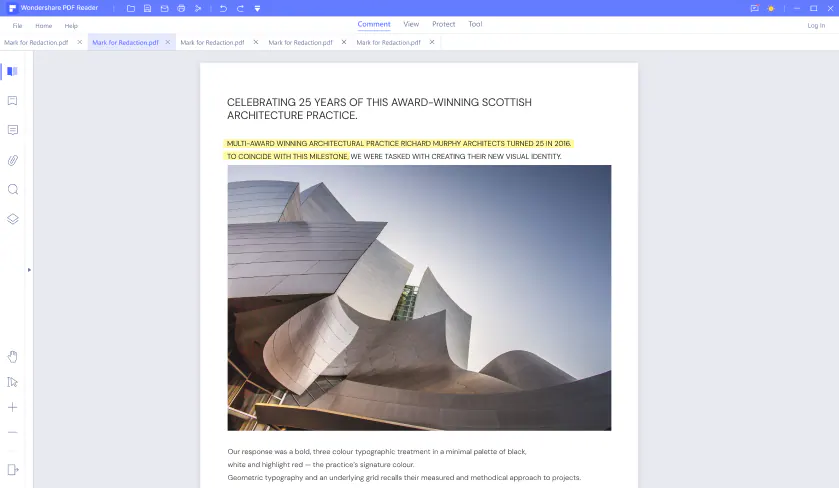Image resolution: width=839 pixels, height=488 pixels.
Task: Select the arrow selection tool icon
Action: point(12,382)
